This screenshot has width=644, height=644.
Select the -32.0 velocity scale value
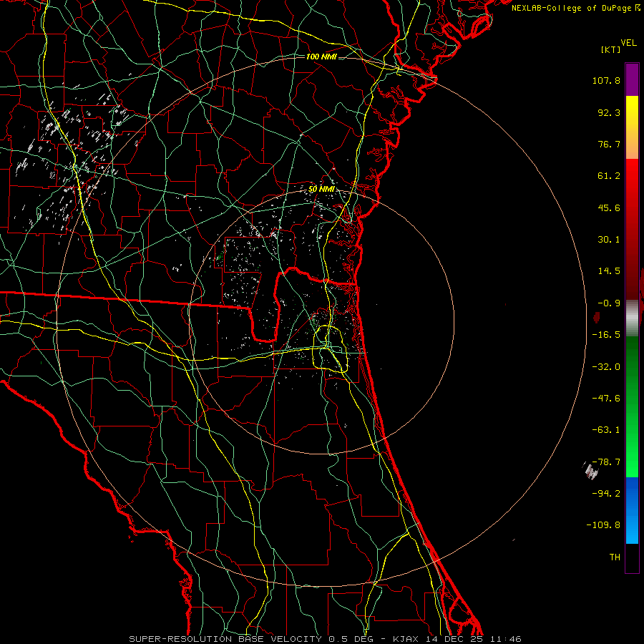(606, 367)
